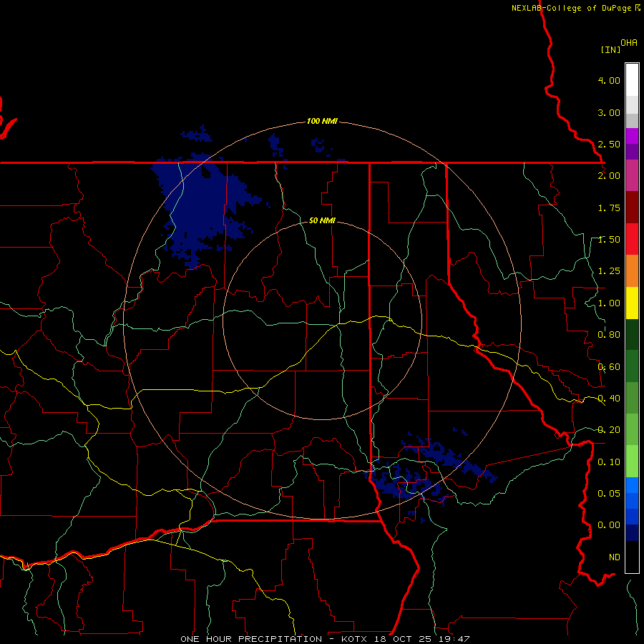
Task: Pick the bright red swatch beside 1.50
Action: coord(632,239)
